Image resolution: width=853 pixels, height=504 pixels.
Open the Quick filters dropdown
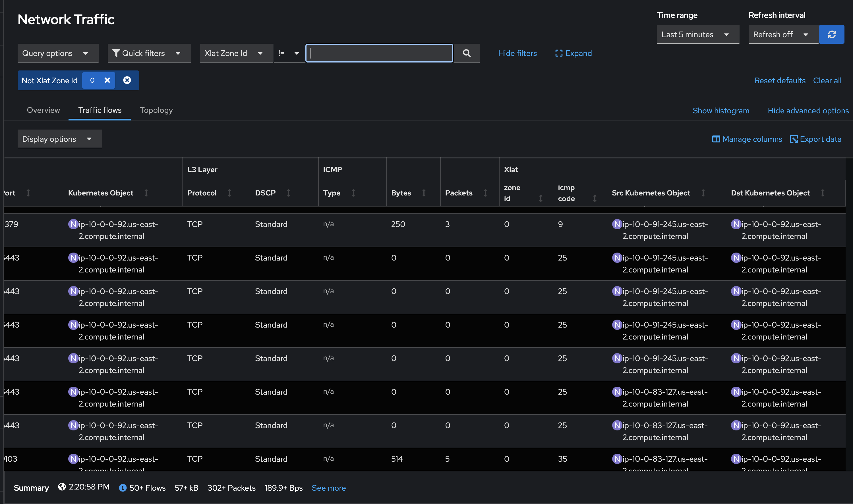(x=149, y=53)
